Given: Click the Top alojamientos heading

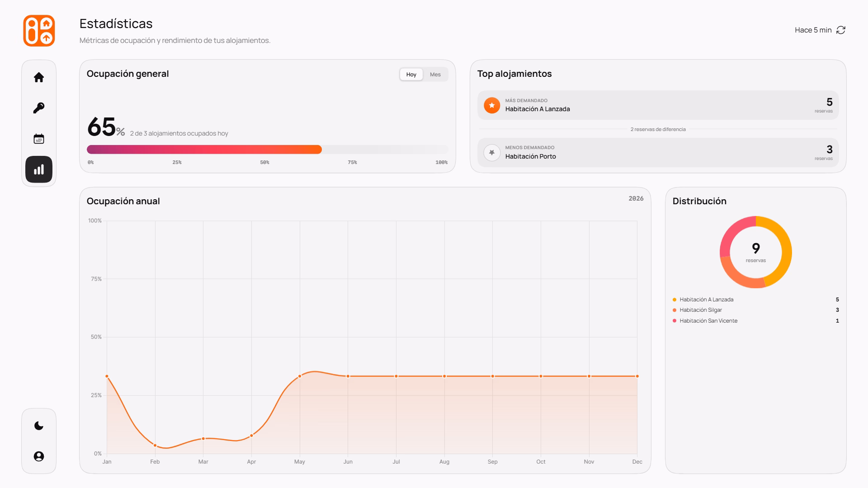Looking at the screenshot, I should tap(514, 74).
